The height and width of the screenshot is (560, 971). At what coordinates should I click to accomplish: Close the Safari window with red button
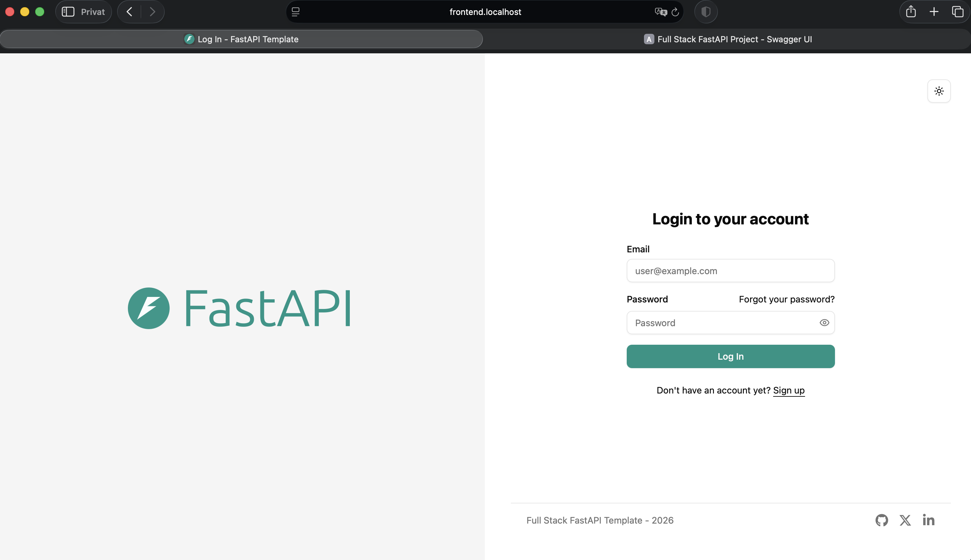tap(10, 12)
